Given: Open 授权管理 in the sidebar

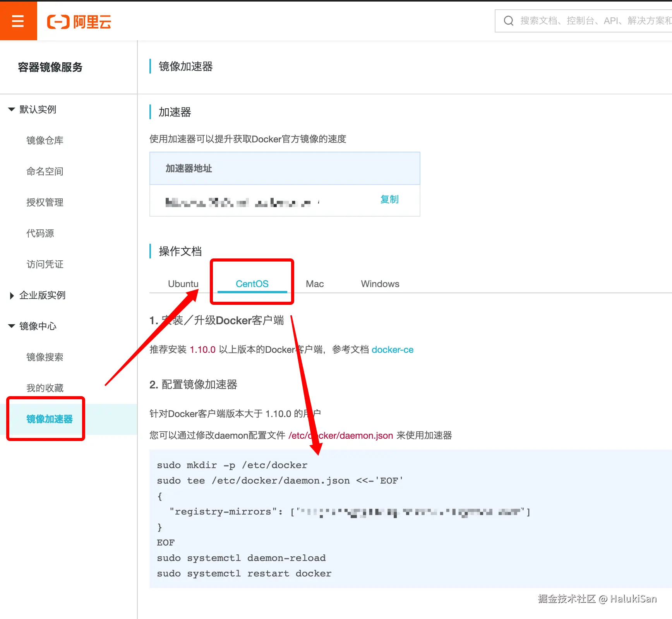Looking at the screenshot, I should (45, 202).
